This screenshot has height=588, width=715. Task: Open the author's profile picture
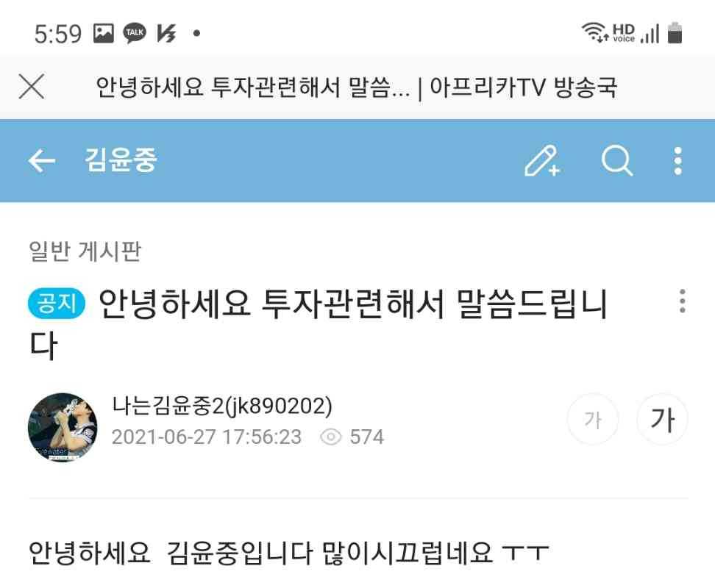coord(63,427)
